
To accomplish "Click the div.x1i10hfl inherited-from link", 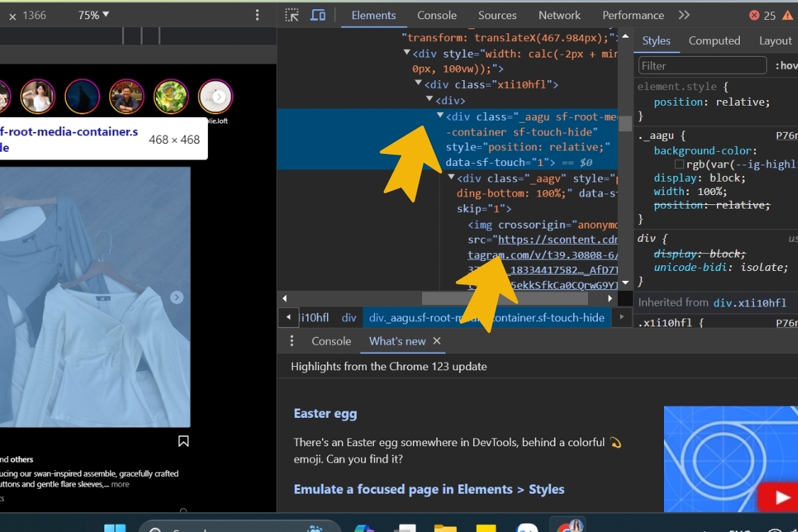I will (x=750, y=303).
